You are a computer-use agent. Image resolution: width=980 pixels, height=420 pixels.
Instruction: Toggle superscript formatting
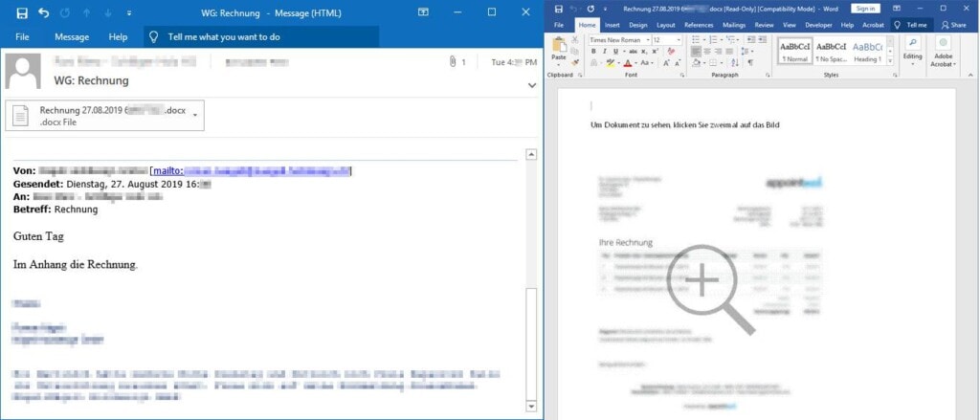[x=655, y=52]
